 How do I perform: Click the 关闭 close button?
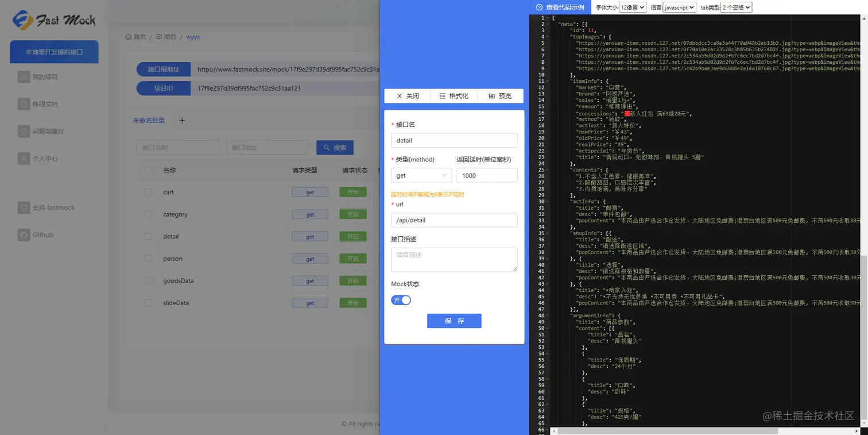[407, 96]
